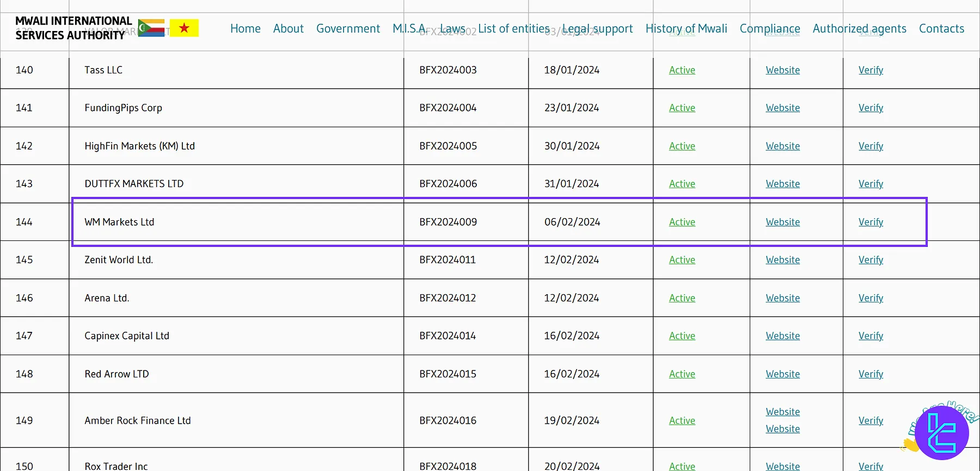Navigate to Authorized agents
This screenshot has width=980, height=471.
coord(859,28)
